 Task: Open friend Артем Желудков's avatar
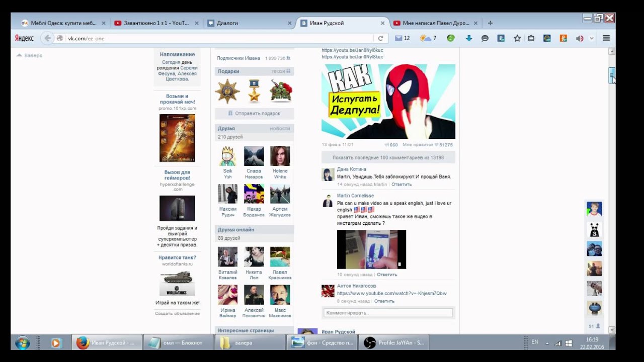(280, 194)
